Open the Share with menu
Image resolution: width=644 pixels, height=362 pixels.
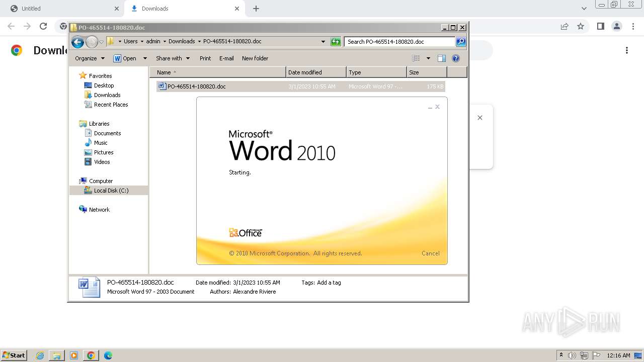(173, 58)
